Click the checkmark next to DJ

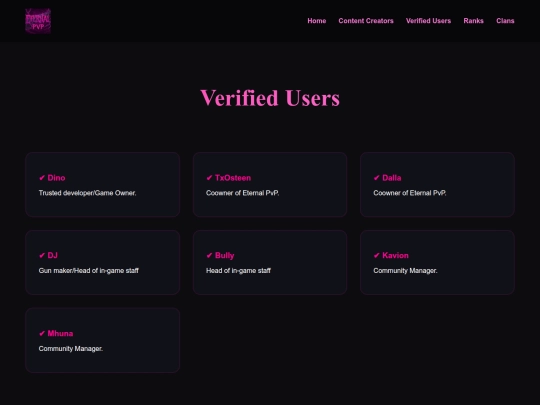point(42,256)
